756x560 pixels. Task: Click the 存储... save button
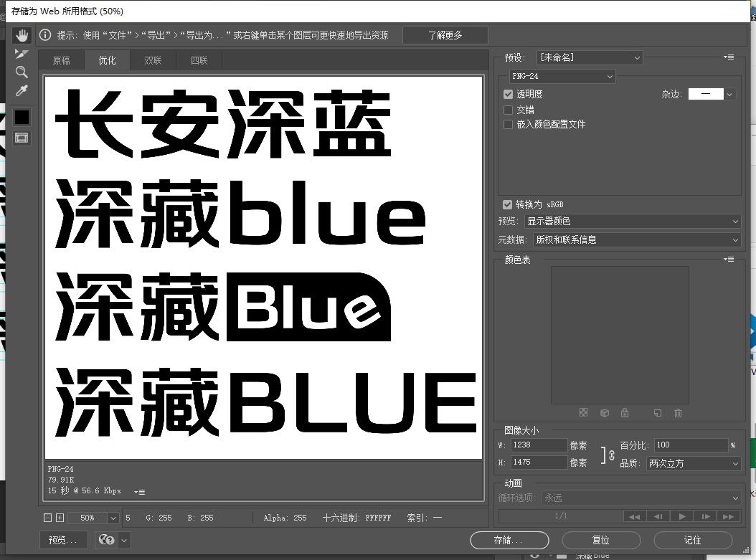[509, 540]
